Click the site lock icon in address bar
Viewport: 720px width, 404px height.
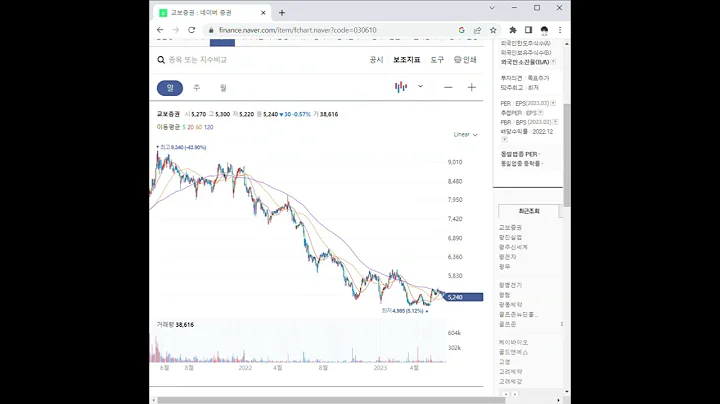tap(211, 30)
